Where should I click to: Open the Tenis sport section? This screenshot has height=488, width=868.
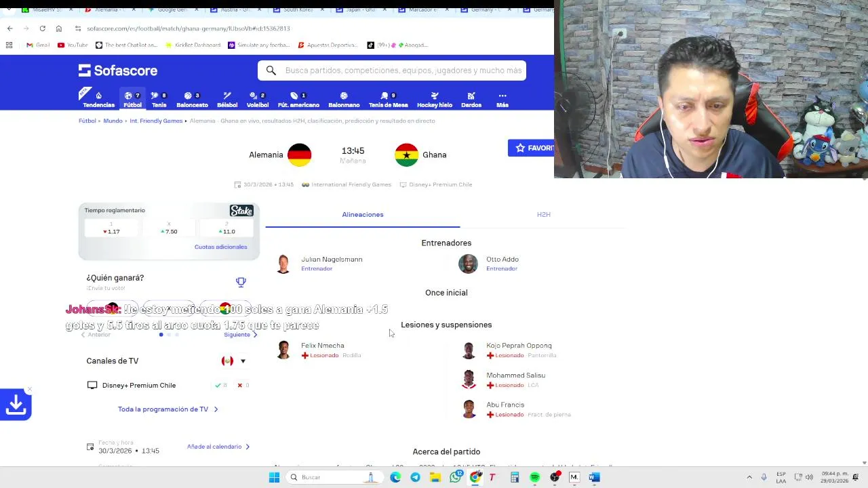click(x=159, y=100)
